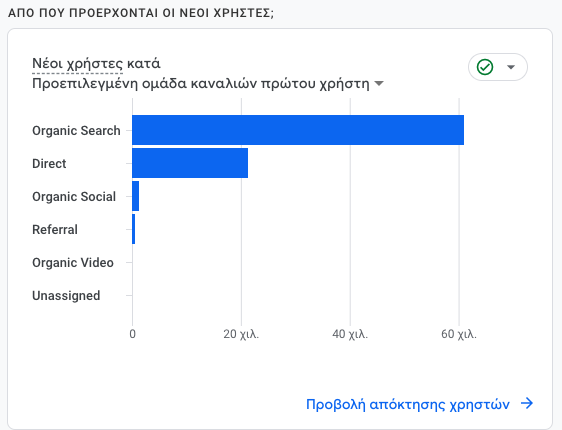The image size is (562, 430).
Task: Click the Organic Search bar
Action: point(298,130)
